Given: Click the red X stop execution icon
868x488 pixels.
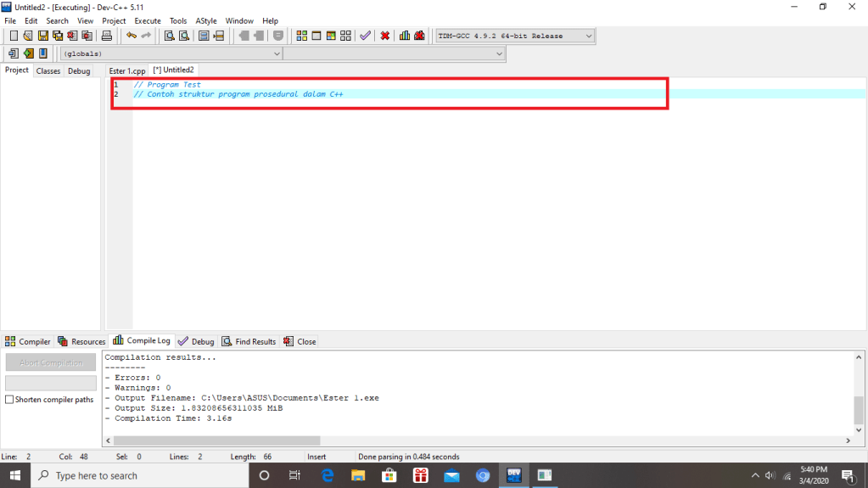Looking at the screenshot, I should [385, 36].
